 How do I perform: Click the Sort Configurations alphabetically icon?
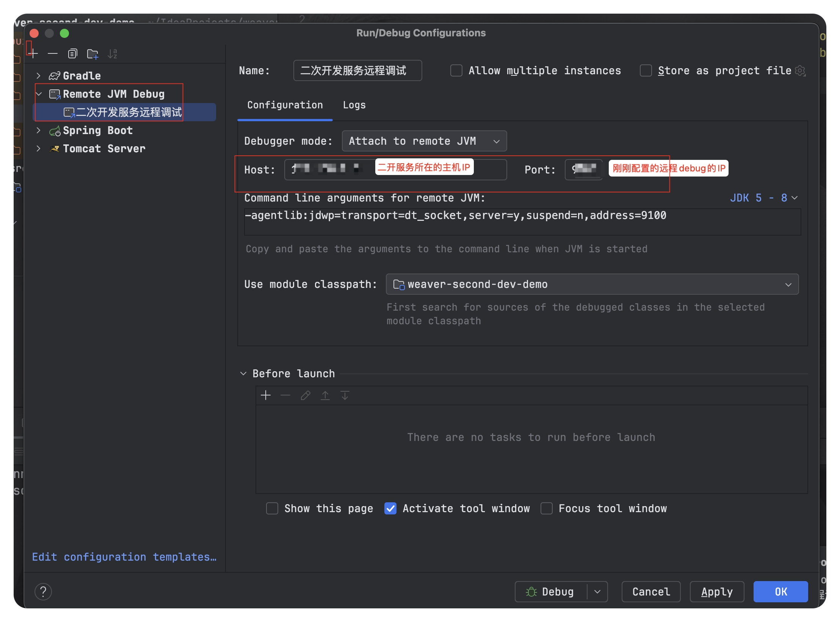pyautogui.click(x=112, y=54)
